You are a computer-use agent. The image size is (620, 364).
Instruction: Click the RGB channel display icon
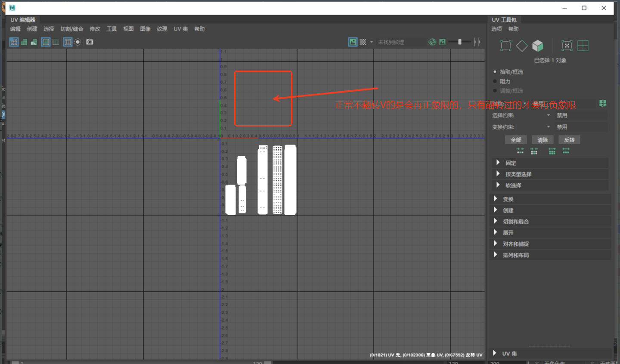click(x=432, y=42)
